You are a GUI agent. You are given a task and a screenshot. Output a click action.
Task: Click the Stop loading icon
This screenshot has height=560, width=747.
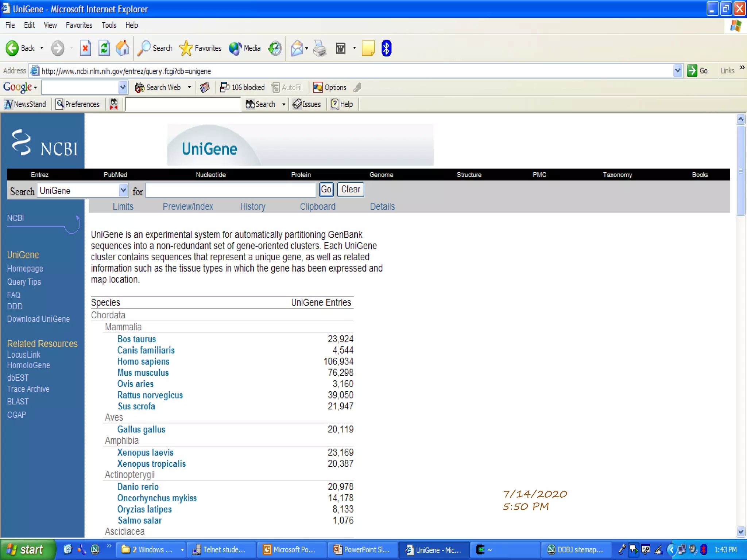(x=85, y=48)
